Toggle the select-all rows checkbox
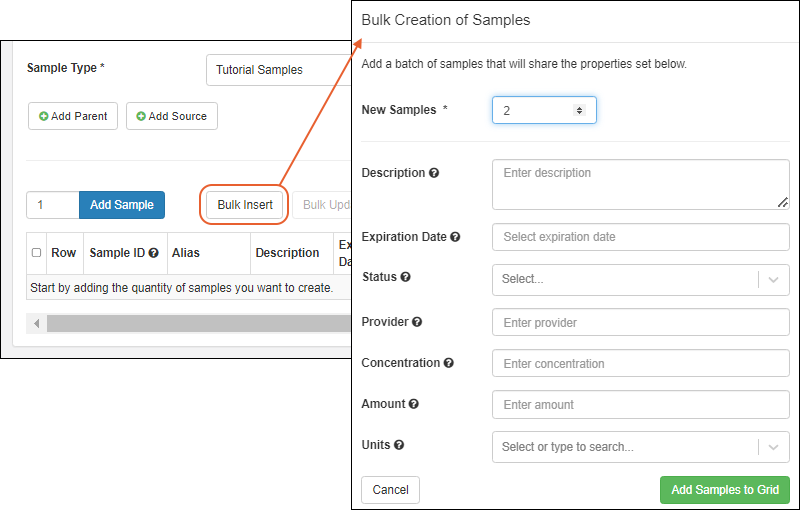The width and height of the screenshot is (800, 510). pos(37,253)
